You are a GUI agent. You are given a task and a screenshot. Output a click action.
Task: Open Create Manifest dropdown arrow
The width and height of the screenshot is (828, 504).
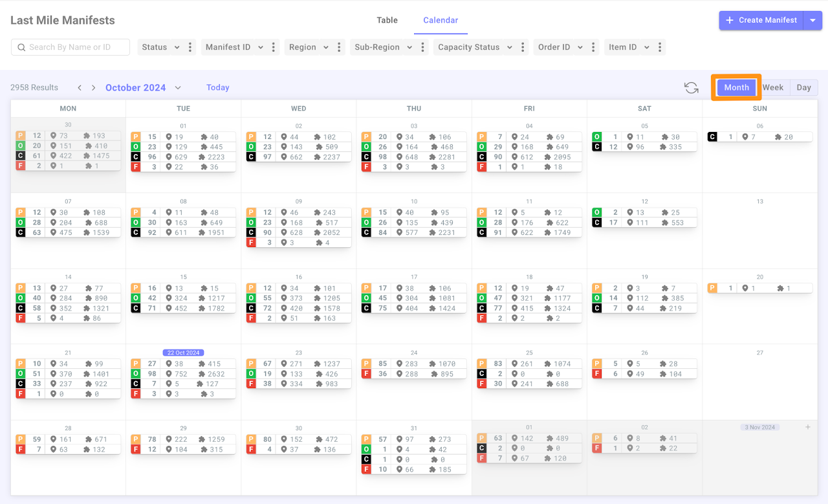tap(813, 20)
